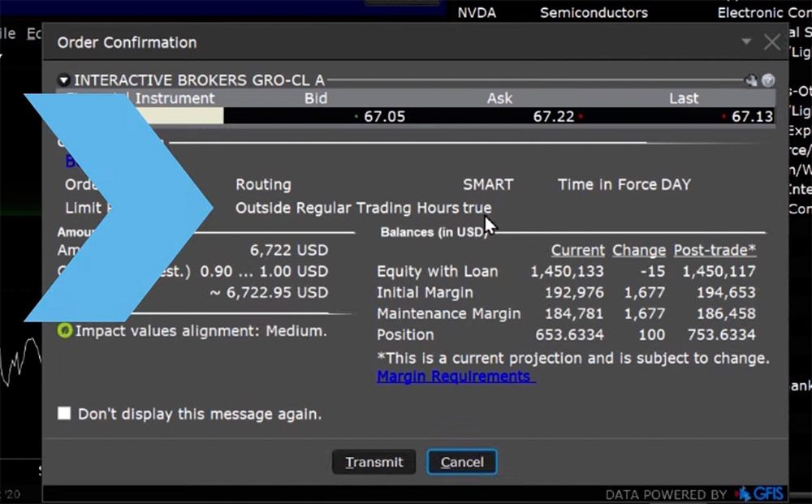
Task: Click the NVDA ticker in background
Action: 477,13
